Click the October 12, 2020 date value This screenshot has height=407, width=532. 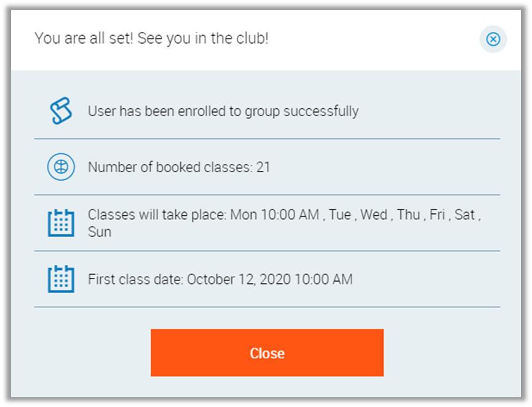[269, 279]
